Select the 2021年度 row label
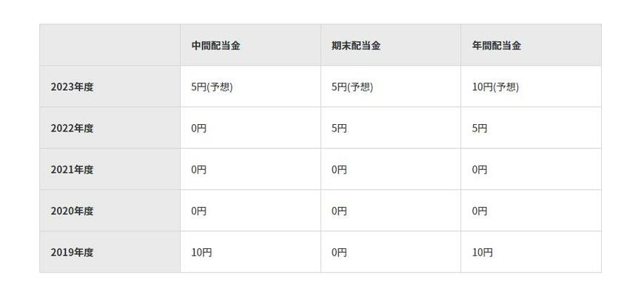The image size is (644, 303). (72, 169)
